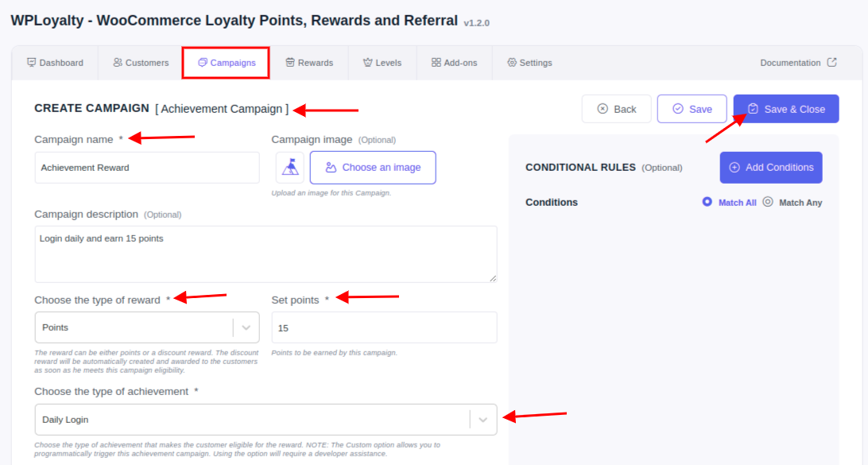Screen dimensions: 868x465
Task: Click the Choose an image button
Action: (x=373, y=168)
